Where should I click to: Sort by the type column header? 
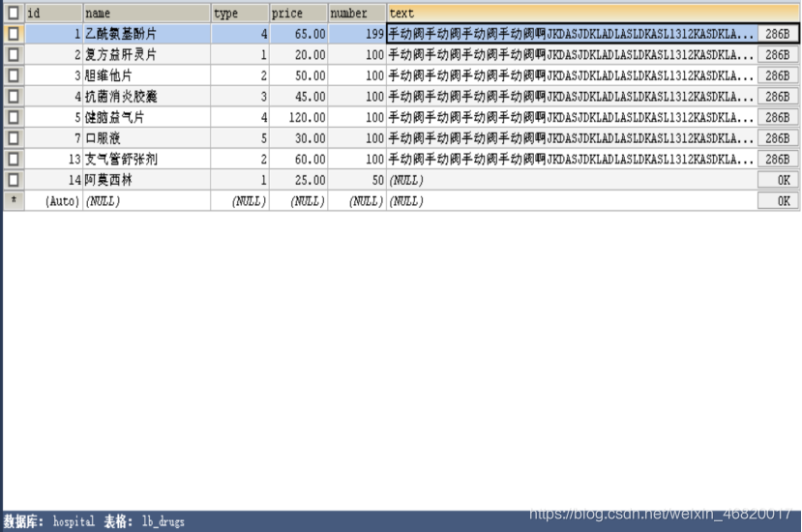coord(240,13)
